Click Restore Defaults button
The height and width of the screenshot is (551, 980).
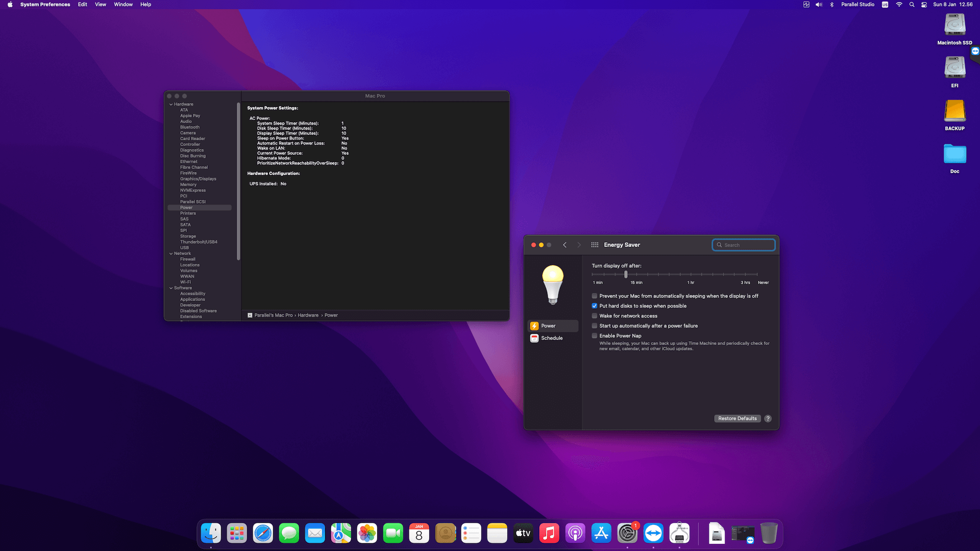[737, 418]
